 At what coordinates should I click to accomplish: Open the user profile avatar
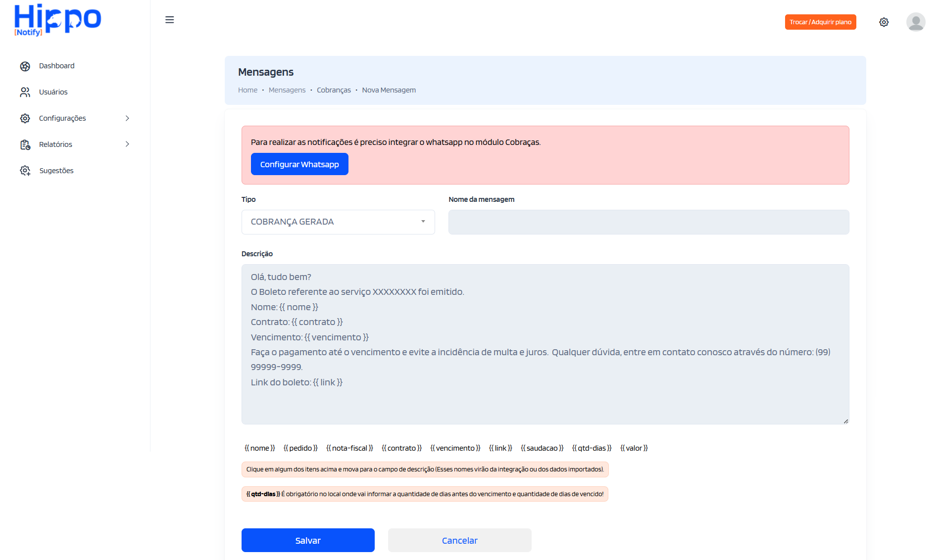[915, 22]
